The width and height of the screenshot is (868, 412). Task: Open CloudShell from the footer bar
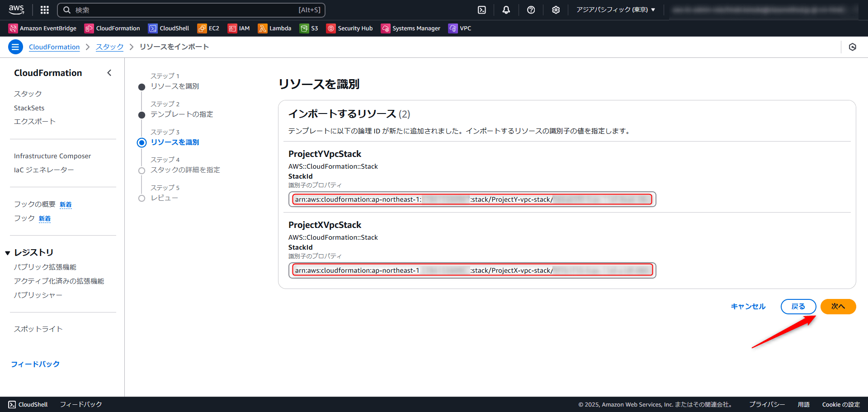tap(28, 404)
